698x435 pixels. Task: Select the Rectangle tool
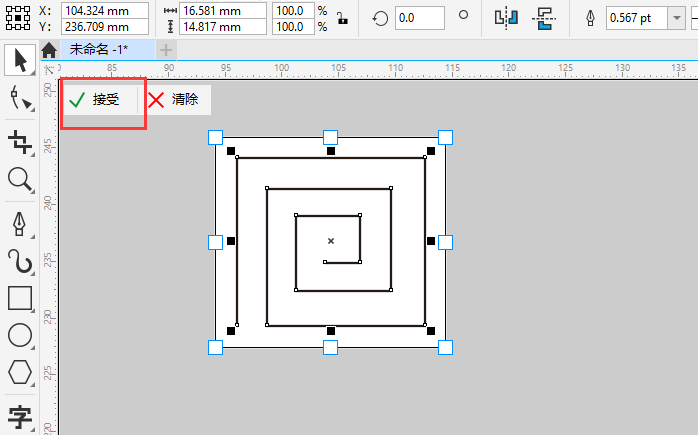(20, 298)
